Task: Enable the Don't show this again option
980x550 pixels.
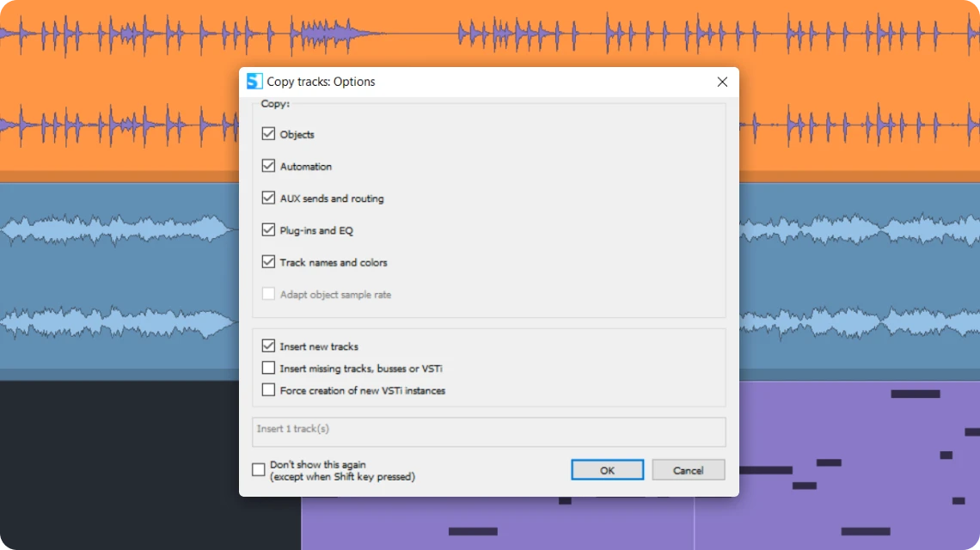Action: pos(259,469)
